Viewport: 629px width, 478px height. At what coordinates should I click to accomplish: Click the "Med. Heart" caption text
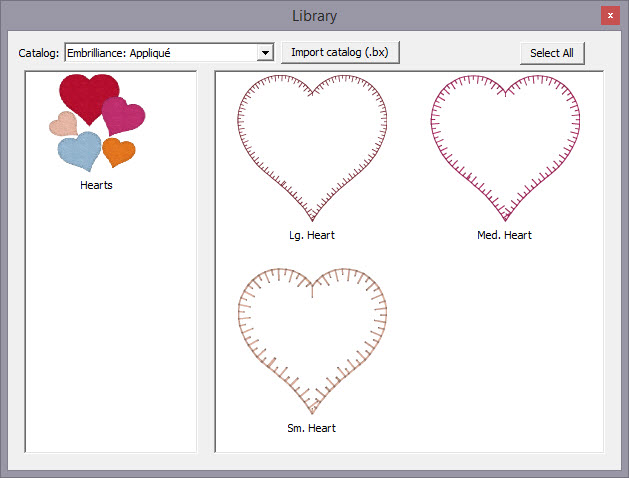click(504, 235)
